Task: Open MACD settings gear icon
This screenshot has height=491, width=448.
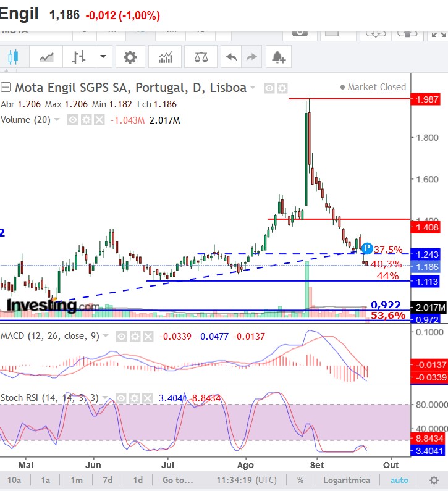Action: [x=135, y=337]
